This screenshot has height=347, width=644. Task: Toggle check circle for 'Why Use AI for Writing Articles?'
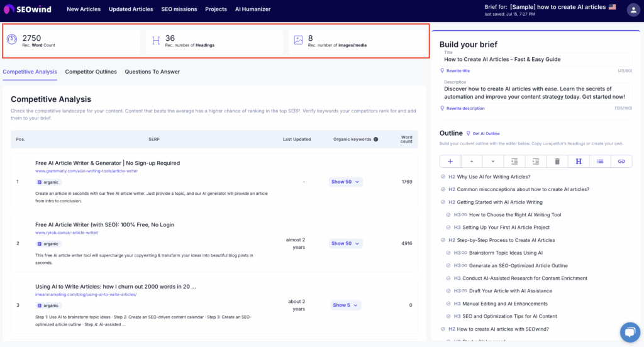tap(443, 177)
